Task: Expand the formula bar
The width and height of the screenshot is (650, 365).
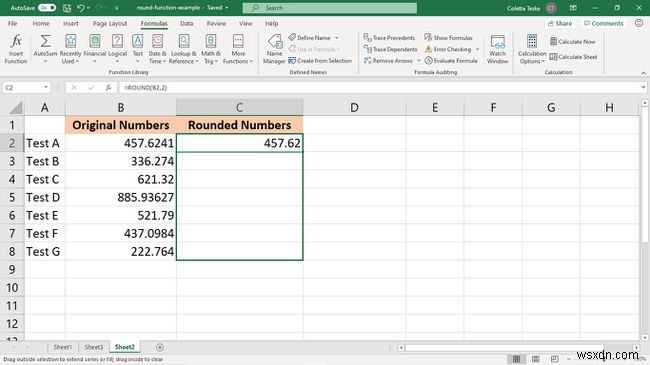Action: pos(643,87)
